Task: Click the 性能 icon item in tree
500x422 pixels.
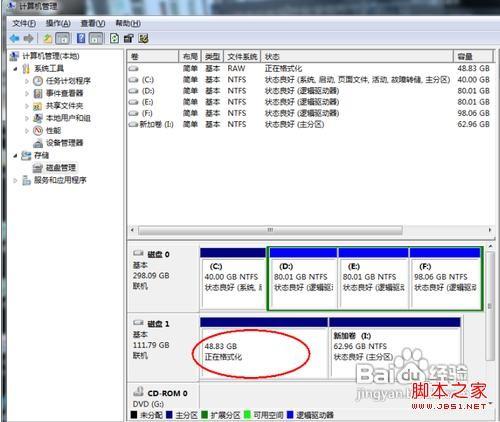Action: 38,130
